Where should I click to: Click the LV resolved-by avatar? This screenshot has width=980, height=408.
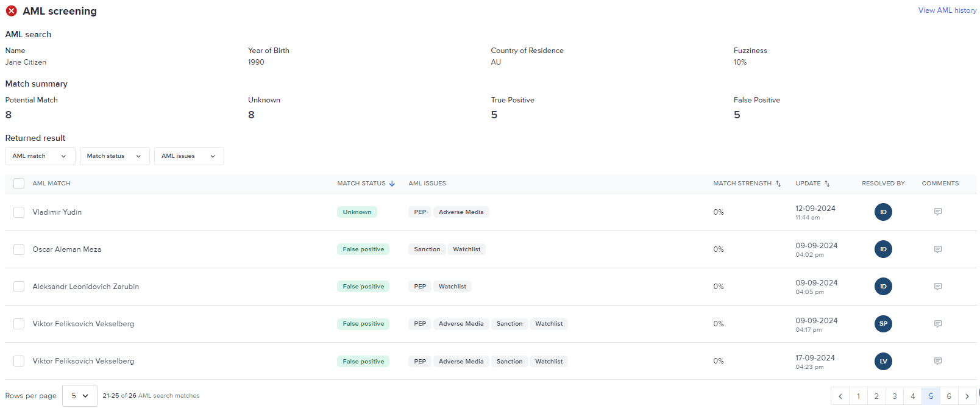click(x=883, y=361)
